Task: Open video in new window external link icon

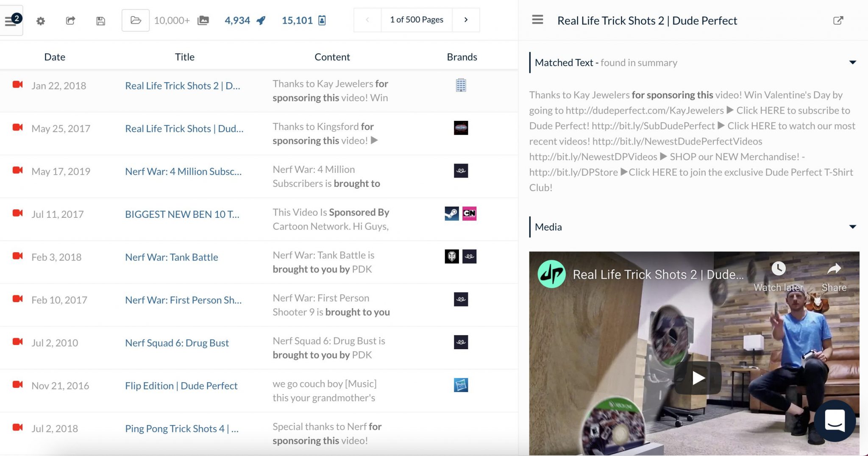Action: (x=838, y=20)
